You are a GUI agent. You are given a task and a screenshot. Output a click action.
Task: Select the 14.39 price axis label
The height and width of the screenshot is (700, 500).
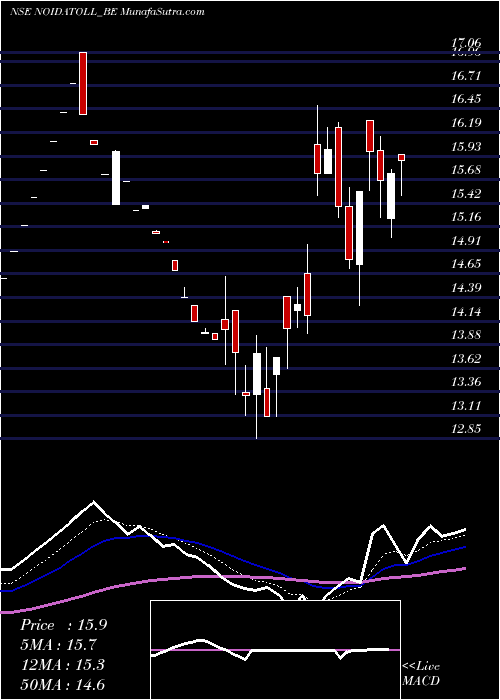point(466,288)
